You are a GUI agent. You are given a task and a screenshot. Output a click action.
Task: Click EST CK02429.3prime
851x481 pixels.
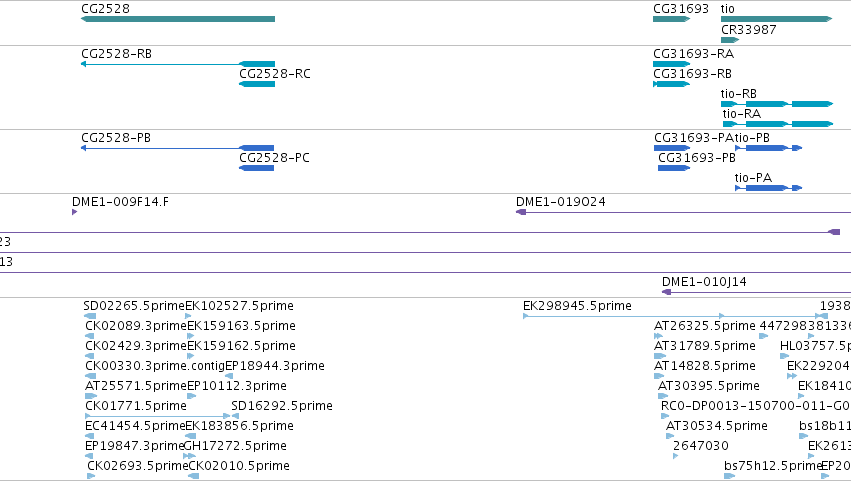tap(136, 346)
